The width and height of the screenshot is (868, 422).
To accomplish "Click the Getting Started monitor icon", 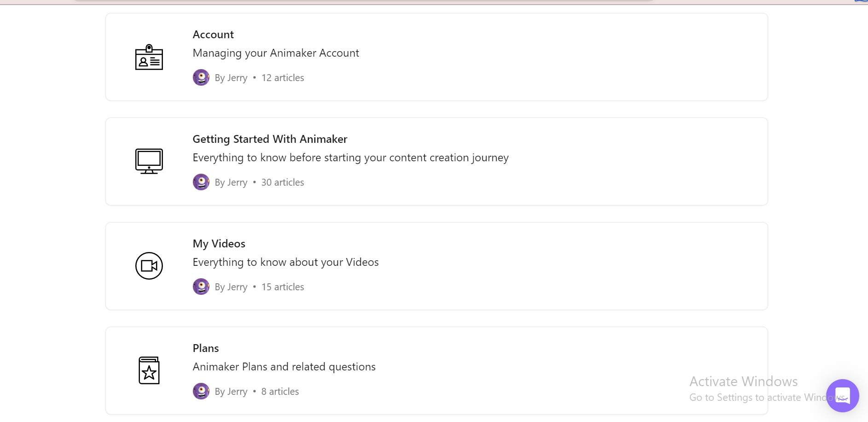I will pyautogui.click(x=149, y=161).
